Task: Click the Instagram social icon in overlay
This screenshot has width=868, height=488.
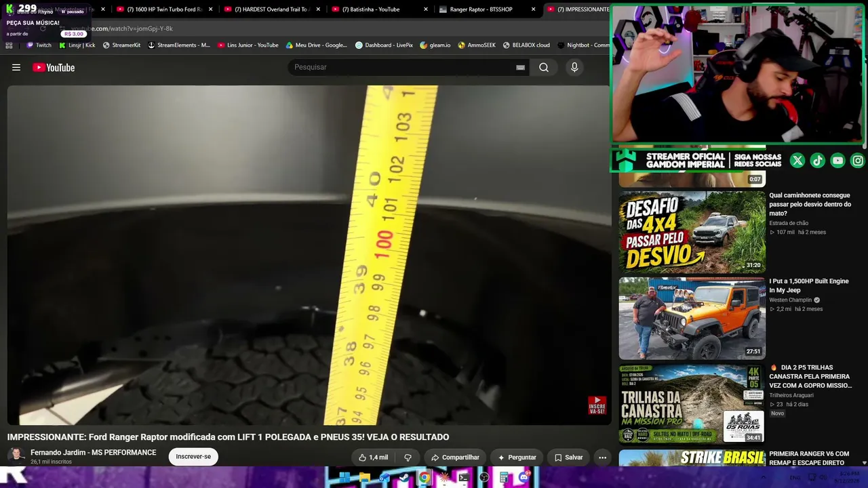Action: tap(858, 161)
